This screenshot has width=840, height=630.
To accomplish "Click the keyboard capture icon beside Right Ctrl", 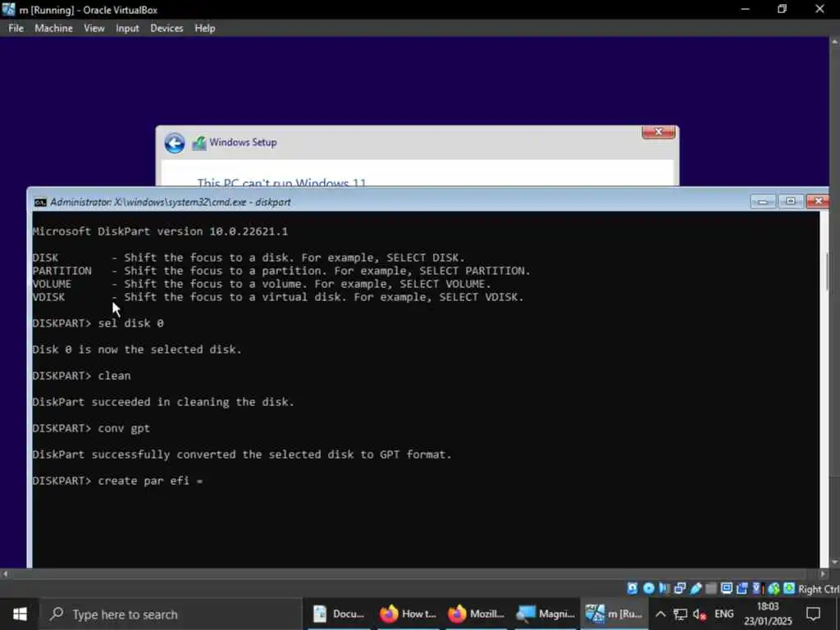I will [x=789, y=588].
